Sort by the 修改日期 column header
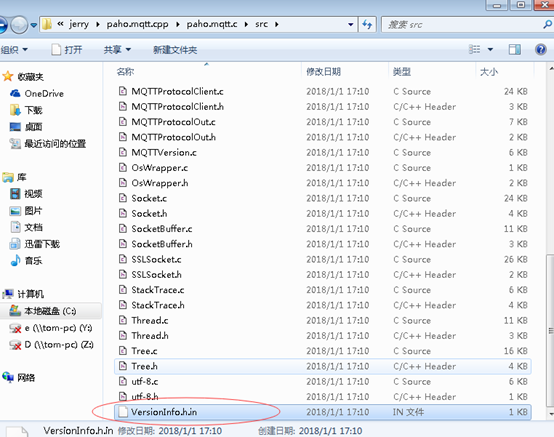This screenshot has width=554, height=437. click(x=323, y=72)
